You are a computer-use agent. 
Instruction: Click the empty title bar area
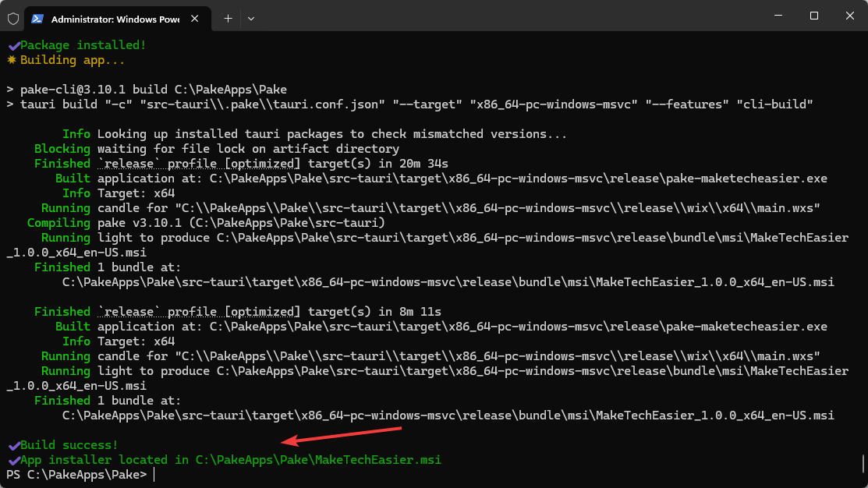coord(507,16)
